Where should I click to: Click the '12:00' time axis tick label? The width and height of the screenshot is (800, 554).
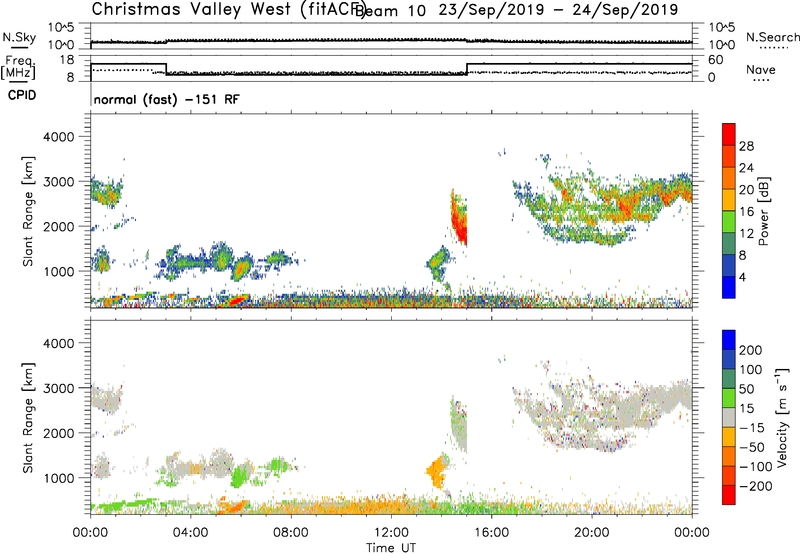click(x=391, y=533)
